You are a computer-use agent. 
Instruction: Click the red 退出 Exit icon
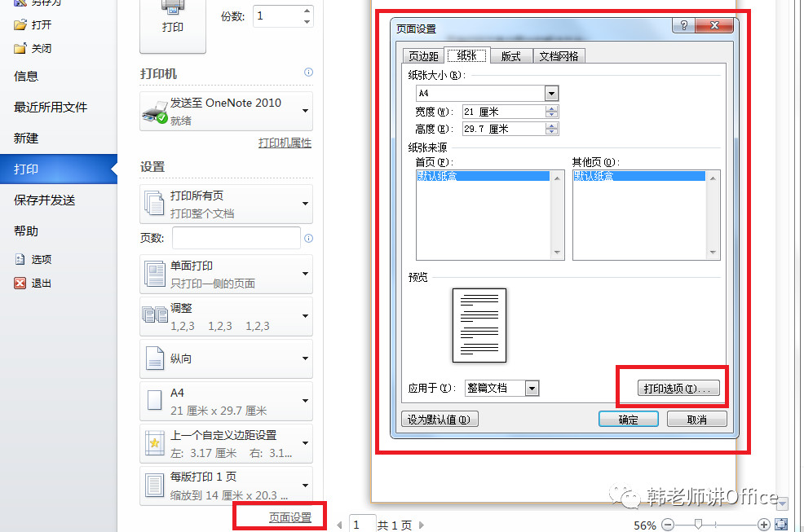pyautogui.click(x=20, y=283)
